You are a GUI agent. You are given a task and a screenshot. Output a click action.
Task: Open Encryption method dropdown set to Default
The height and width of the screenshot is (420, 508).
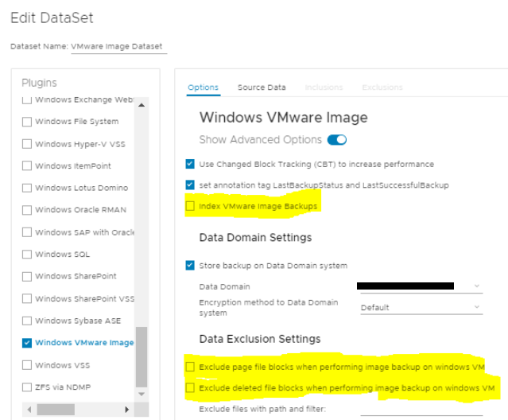tap(420, 307)
